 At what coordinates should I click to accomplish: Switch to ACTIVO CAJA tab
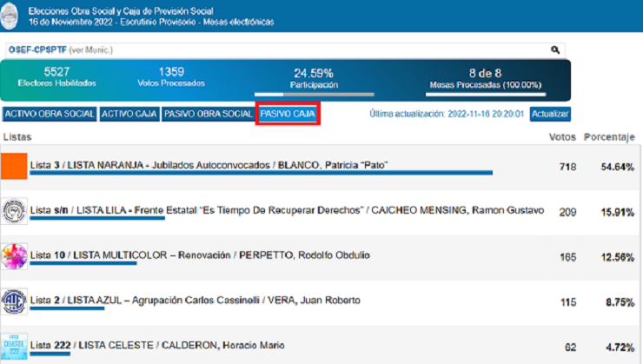pos(129,114)
